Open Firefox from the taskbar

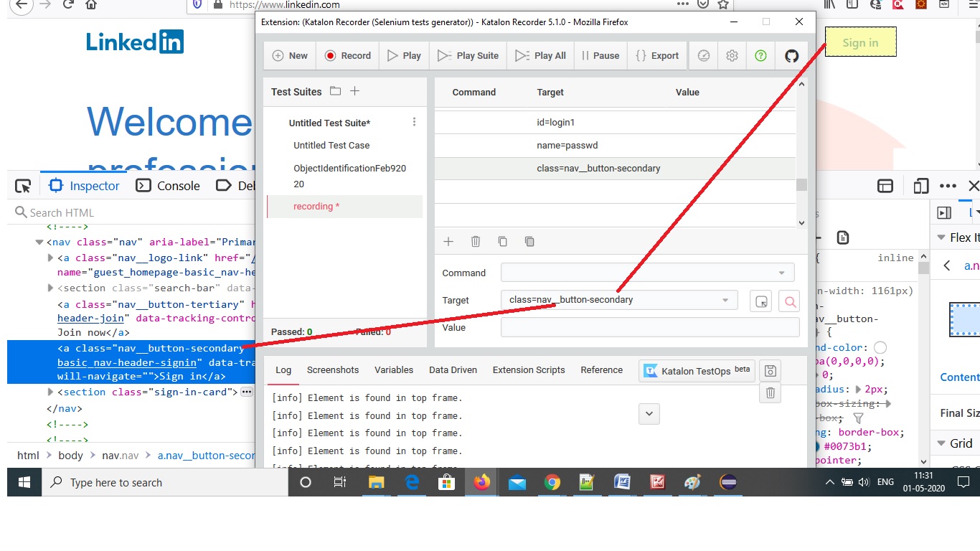pos(481,482)
